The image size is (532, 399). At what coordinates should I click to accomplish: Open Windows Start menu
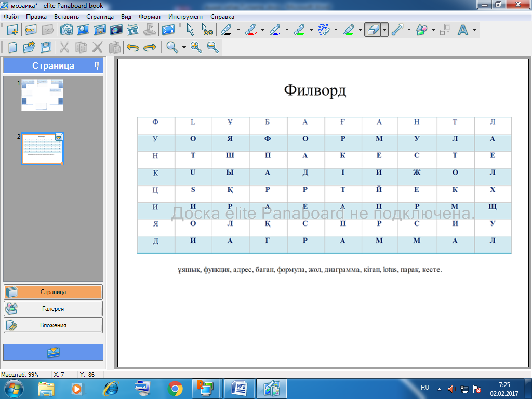(x=14, y=389)
